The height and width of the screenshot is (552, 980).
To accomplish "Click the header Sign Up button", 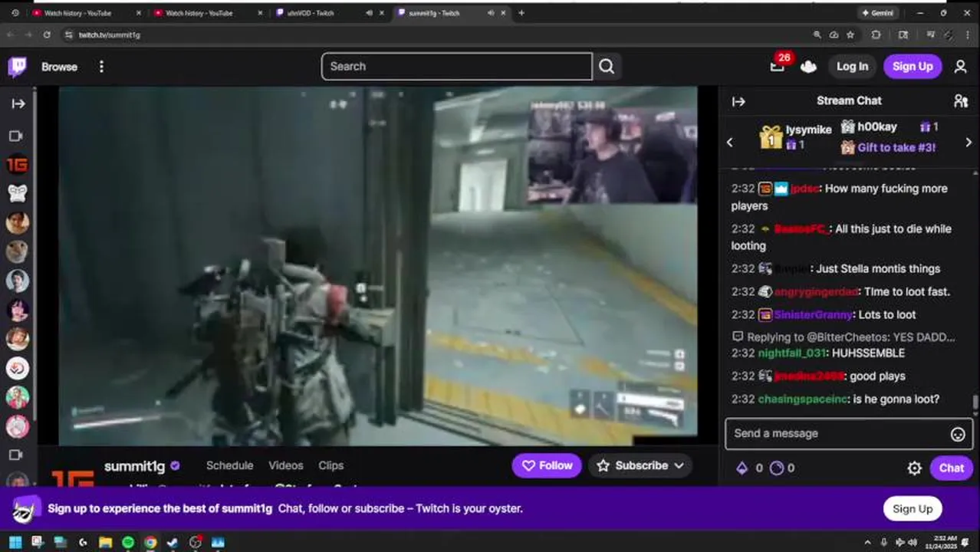I will 913,67.
